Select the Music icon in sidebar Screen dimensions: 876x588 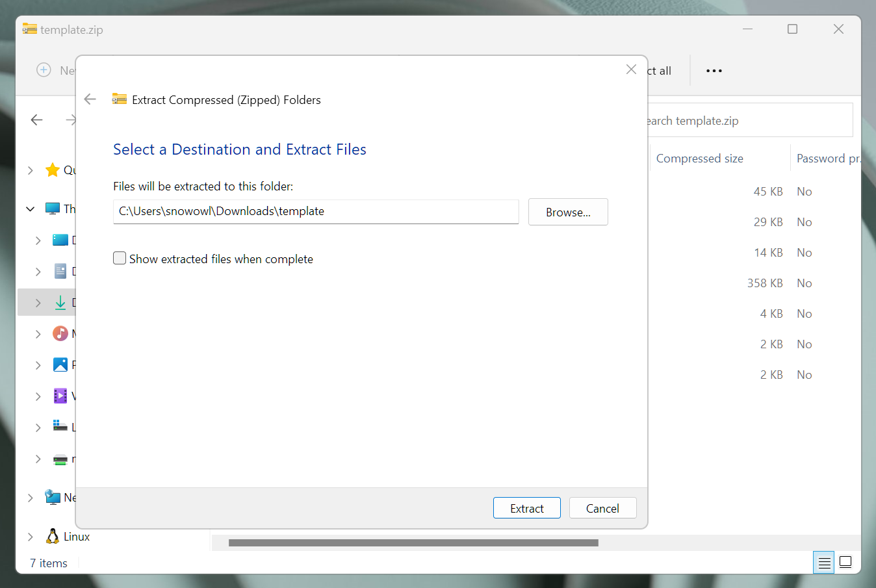[x=60, y=334]
